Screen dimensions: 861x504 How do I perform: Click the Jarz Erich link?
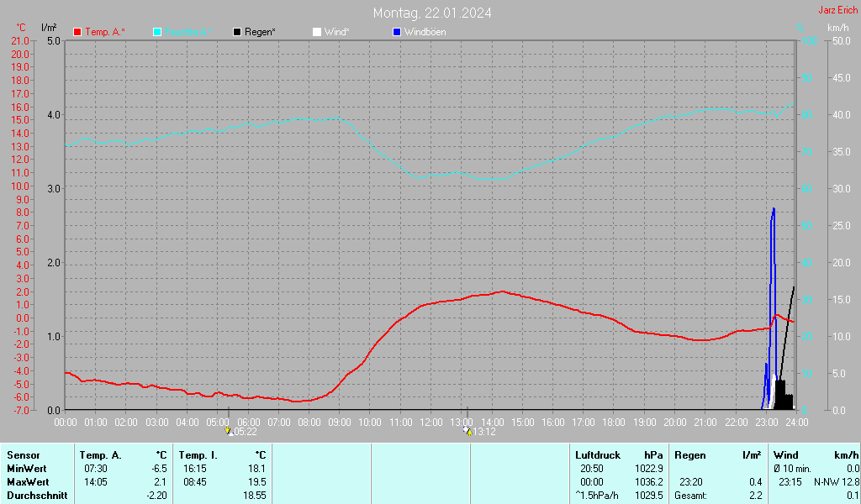tap(837, 10)
